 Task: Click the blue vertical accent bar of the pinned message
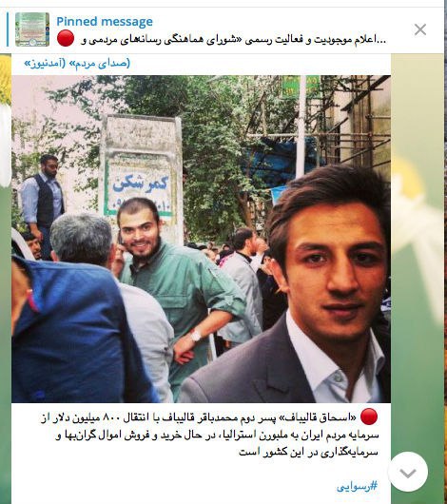coord(8,29)
